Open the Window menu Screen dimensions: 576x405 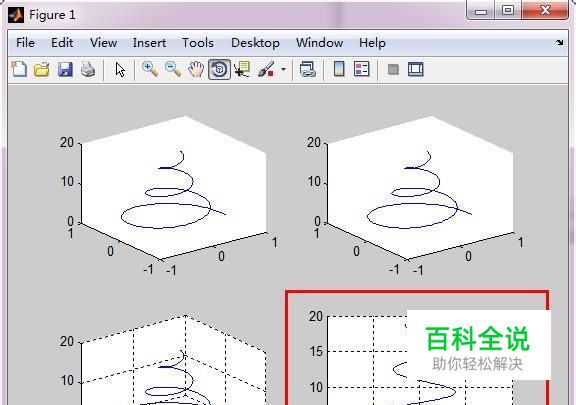tap(320, 43)
